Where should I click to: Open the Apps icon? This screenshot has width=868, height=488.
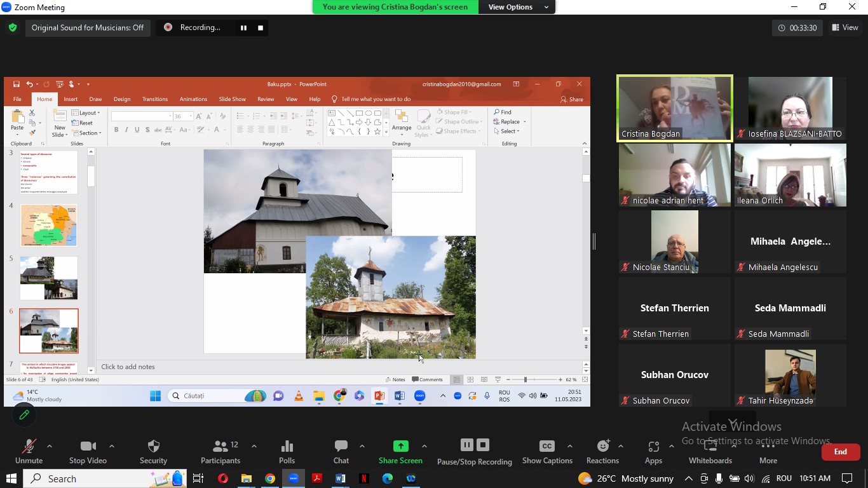pos(653,452)
